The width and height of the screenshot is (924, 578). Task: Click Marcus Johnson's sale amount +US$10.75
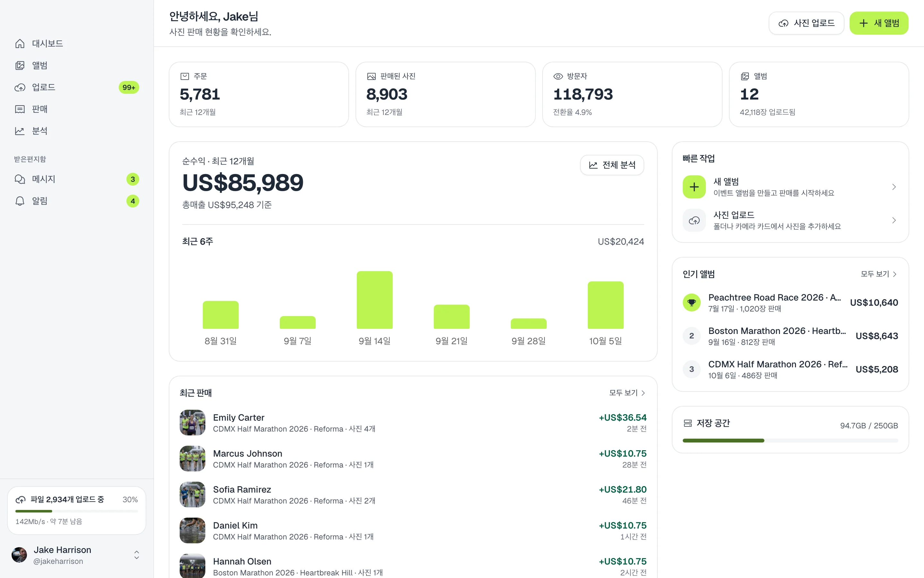623,454
